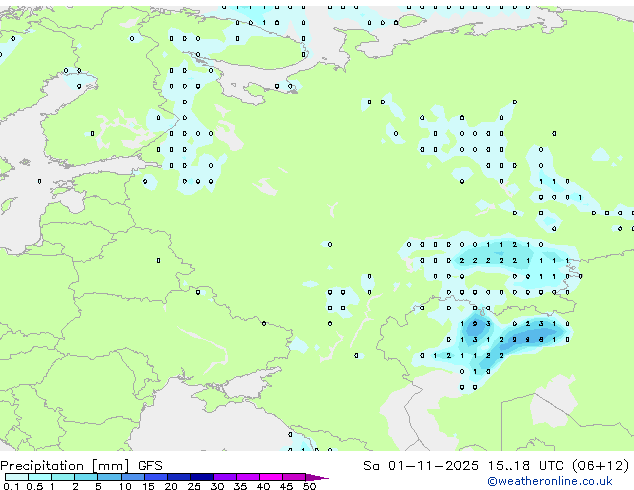The width and height of the screenshot is (634, 490).
Task: Click the word "Precipitation" in the title
Action: (x=42, y=466)
